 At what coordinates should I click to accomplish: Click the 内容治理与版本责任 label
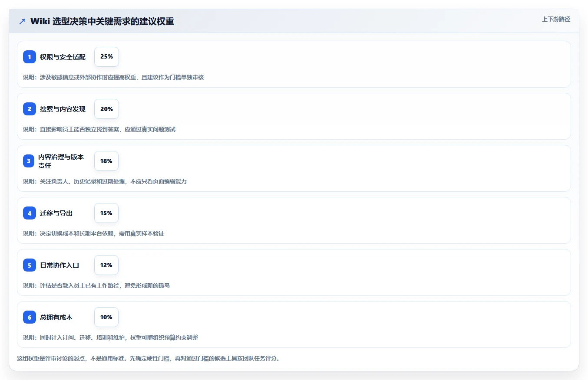coord(61,161)
